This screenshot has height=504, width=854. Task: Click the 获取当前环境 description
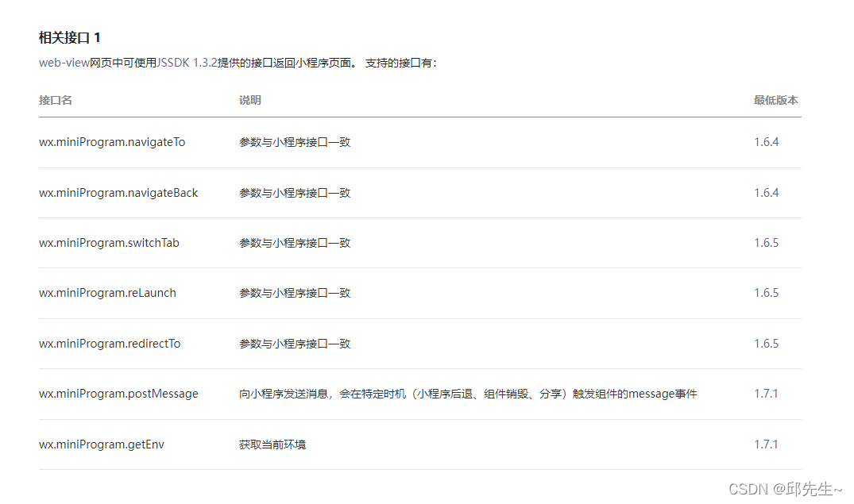click(x=272, y=444)
